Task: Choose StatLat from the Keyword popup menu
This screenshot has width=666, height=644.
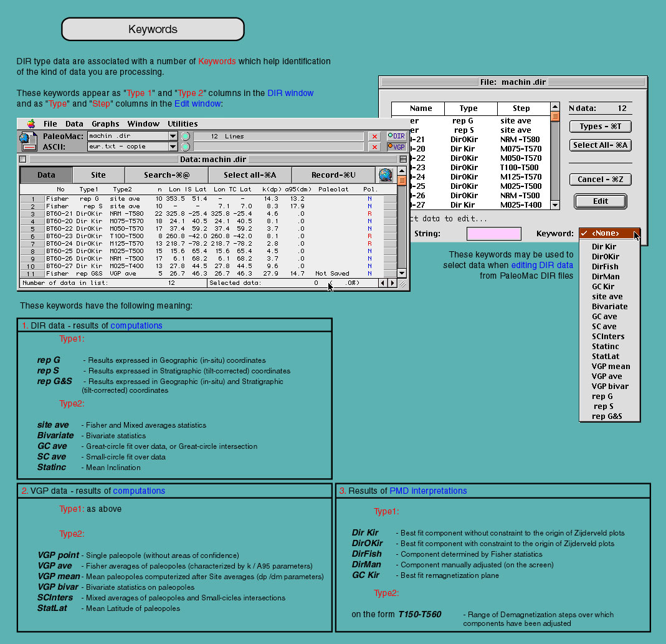Action: click(609, 356)
